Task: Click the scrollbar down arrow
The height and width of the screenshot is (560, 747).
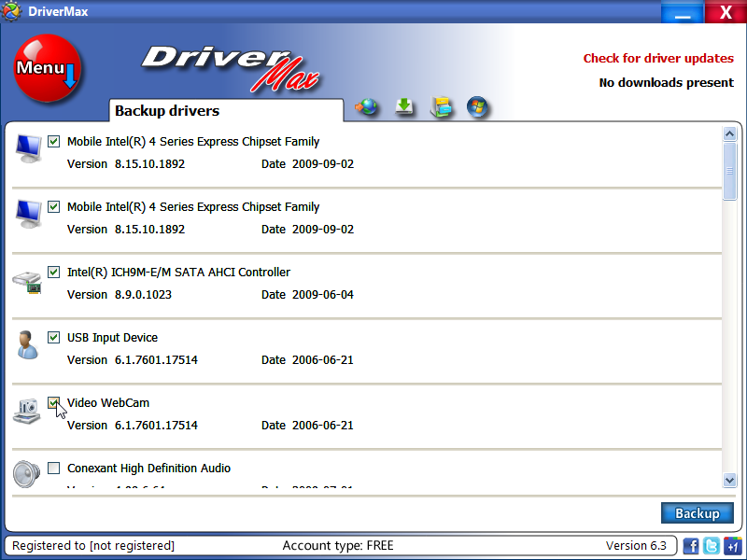Action: coord(729,480)
